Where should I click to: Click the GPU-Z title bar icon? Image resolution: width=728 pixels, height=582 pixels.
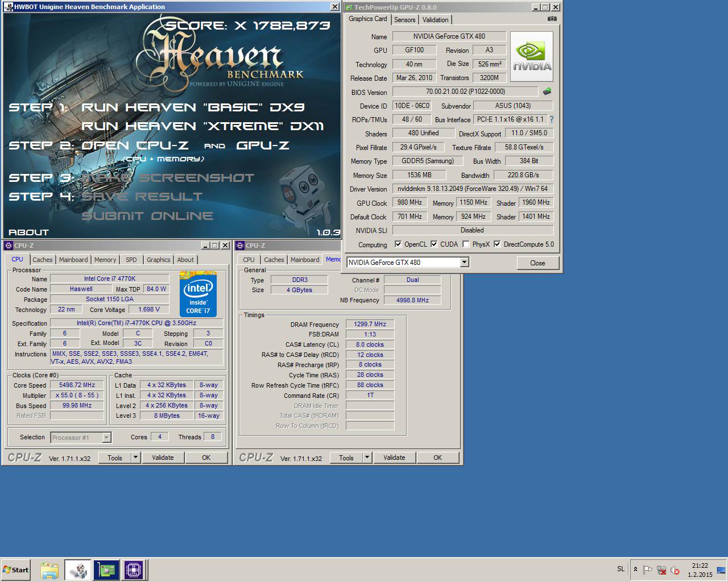click(349, 7)
